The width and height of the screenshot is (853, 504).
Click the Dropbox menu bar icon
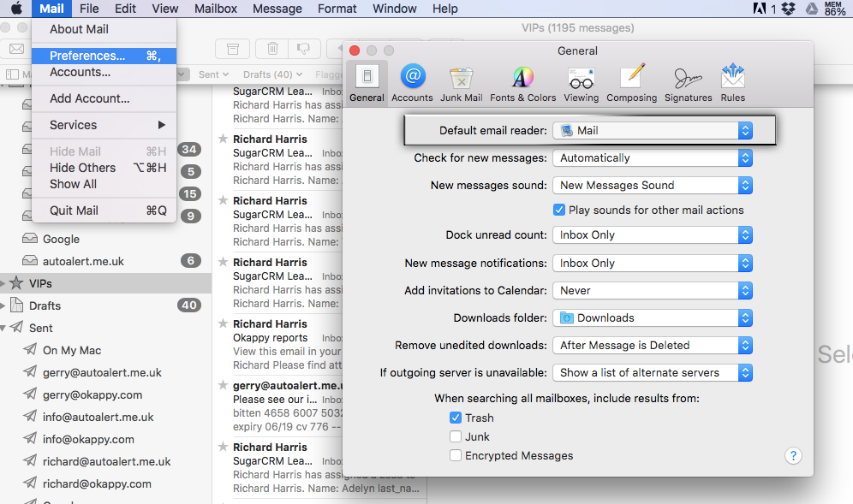click(788, 9)
